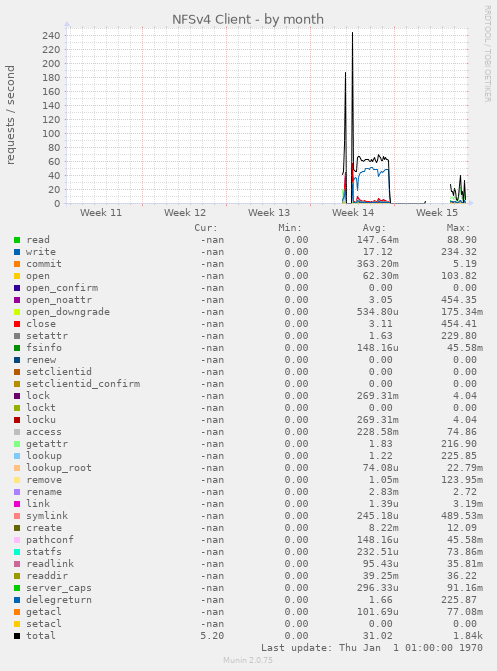Click the purple open_noattr legend swatch
The height and width of the screenshot is (671, 497).
tap(17, 300)
